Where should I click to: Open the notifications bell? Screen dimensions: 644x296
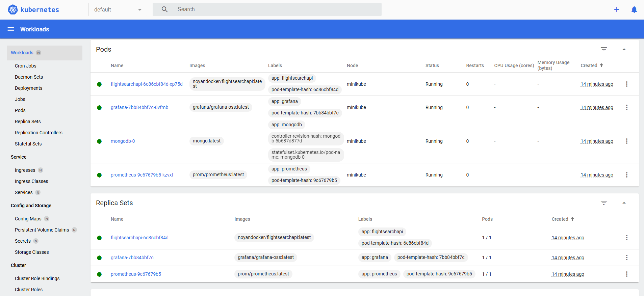[x=634, y=9]
